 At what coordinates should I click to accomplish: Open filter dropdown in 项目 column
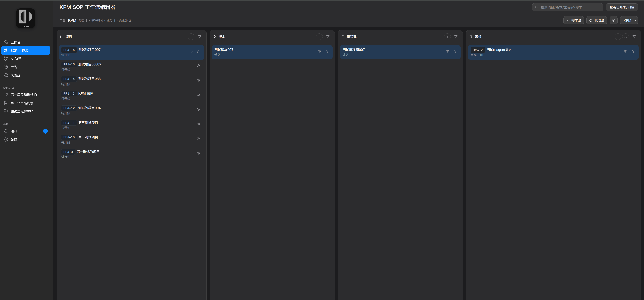pyautogui.click(x=200, y=37)
